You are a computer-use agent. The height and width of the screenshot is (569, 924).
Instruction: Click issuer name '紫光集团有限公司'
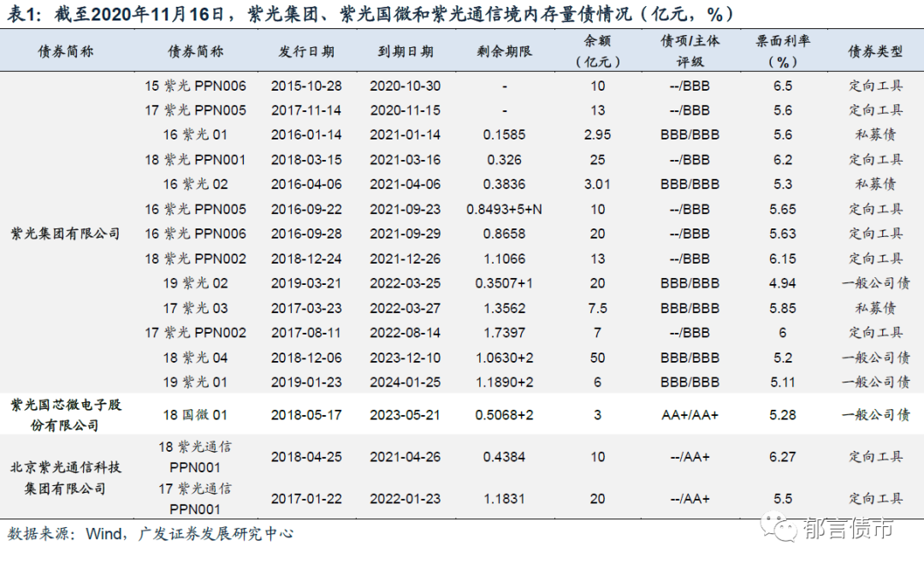pyautogui.click(x=65, y=234)
